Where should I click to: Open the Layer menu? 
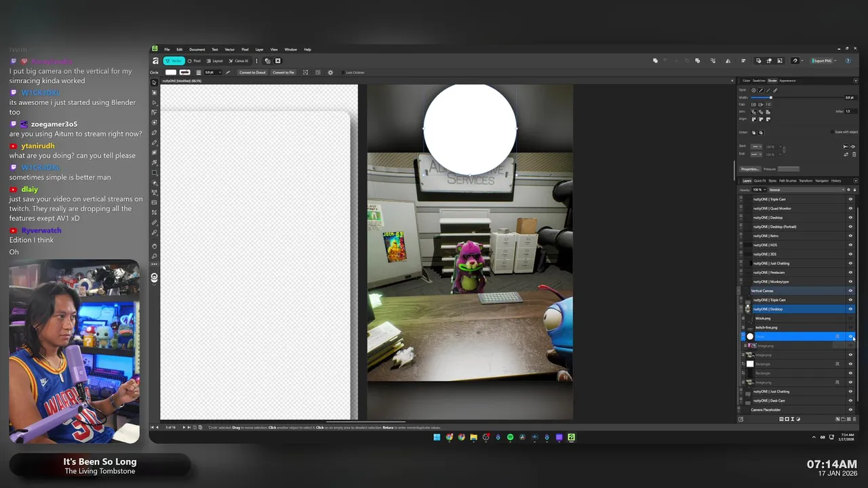click(x=259, y=49)
